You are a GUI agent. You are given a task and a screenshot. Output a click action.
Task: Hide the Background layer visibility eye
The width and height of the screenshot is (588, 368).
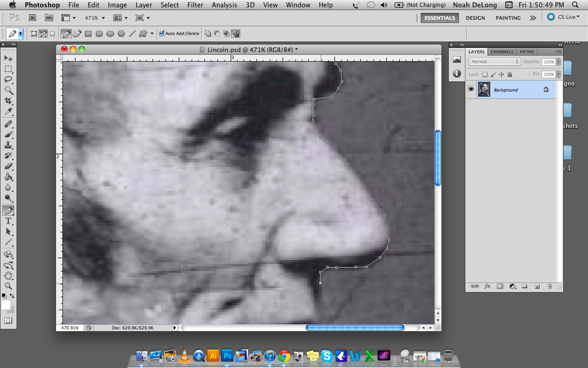click(471, 89)
